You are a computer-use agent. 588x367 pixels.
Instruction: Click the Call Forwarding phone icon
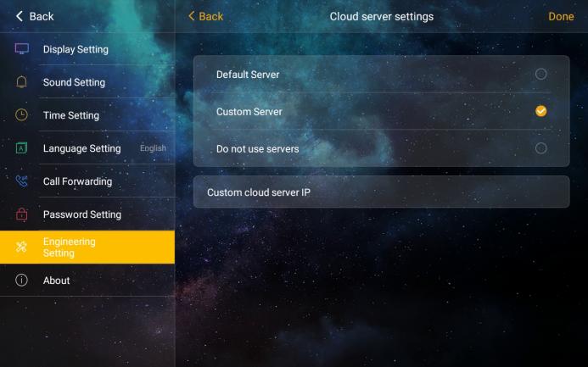[x=21, y=181]
